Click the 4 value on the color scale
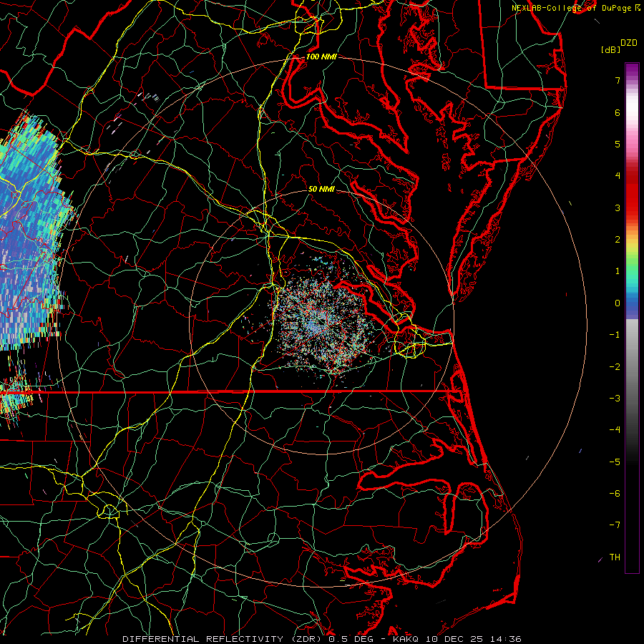Viewport: 644px width, 644px height. pyautogui.click(x=618, y=176)
